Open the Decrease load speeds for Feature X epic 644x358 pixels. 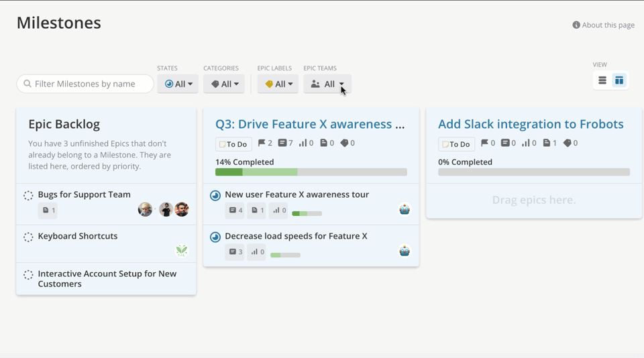[x=296, y=236]
